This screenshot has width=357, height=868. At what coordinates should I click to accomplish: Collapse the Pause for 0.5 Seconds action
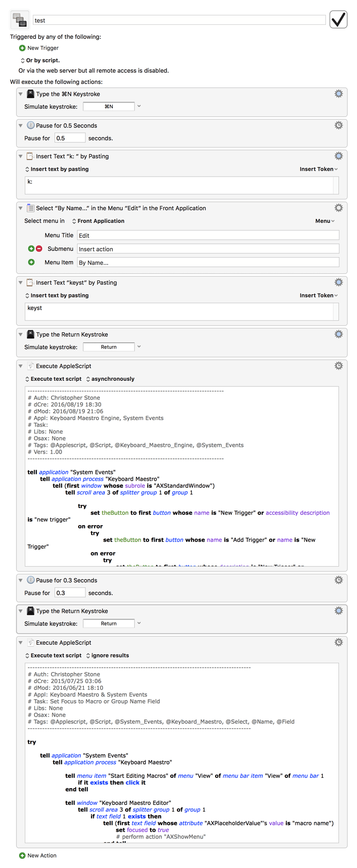[21, 126]
